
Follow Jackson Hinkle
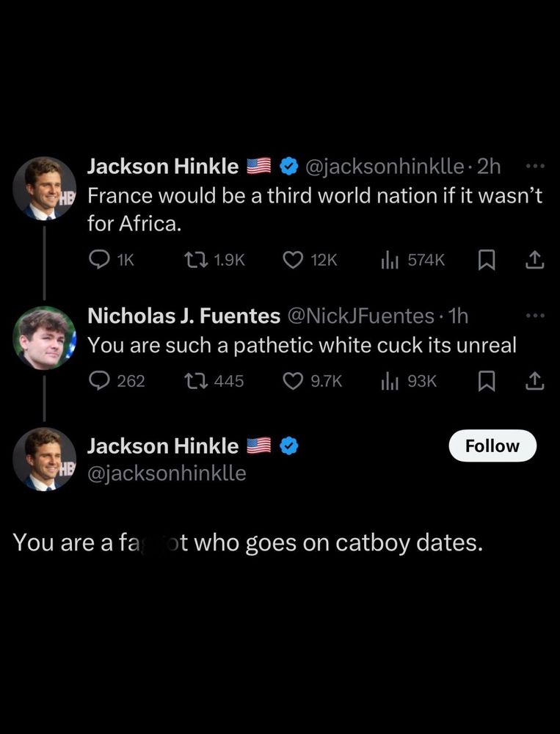pyautogui.click(x=492, y=446)
